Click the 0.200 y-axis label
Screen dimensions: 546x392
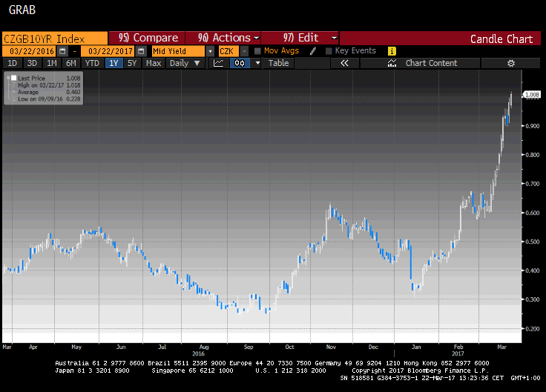[533, 329]
